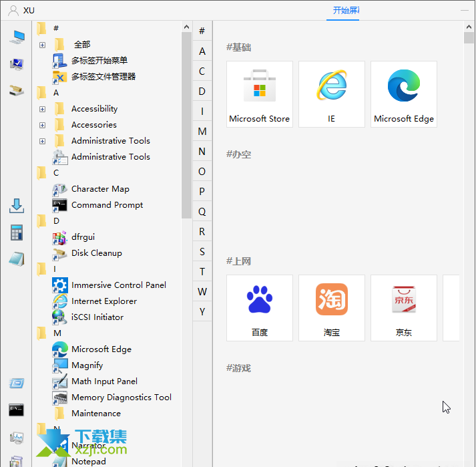Open the calculator sidebar icon

point(17,232)
